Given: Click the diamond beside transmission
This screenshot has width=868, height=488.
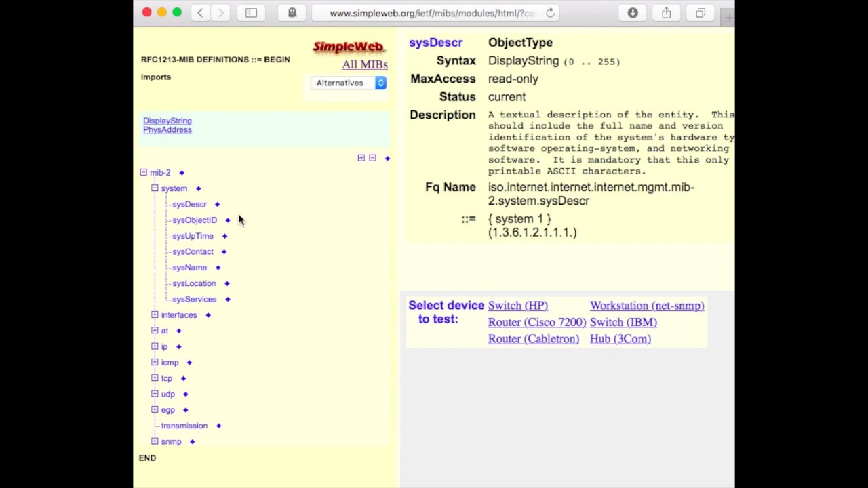Looking at the screenshot, I should coord(218,426).
